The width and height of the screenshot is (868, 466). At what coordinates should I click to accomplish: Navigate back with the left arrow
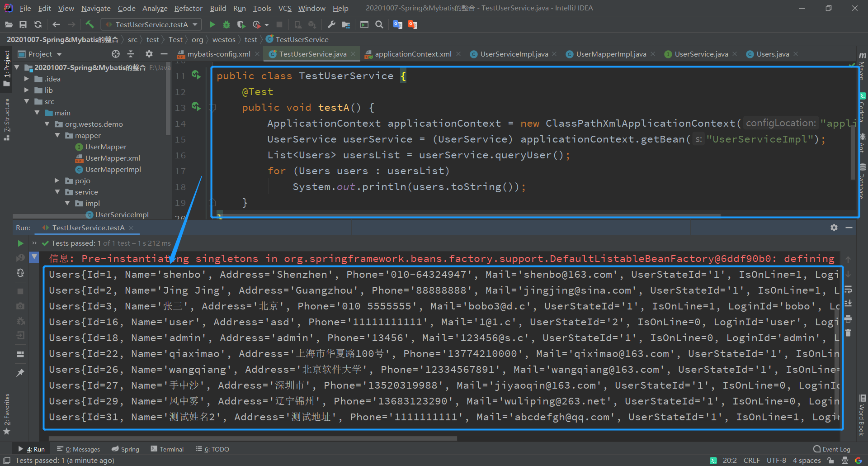click(x=56, y=24)
